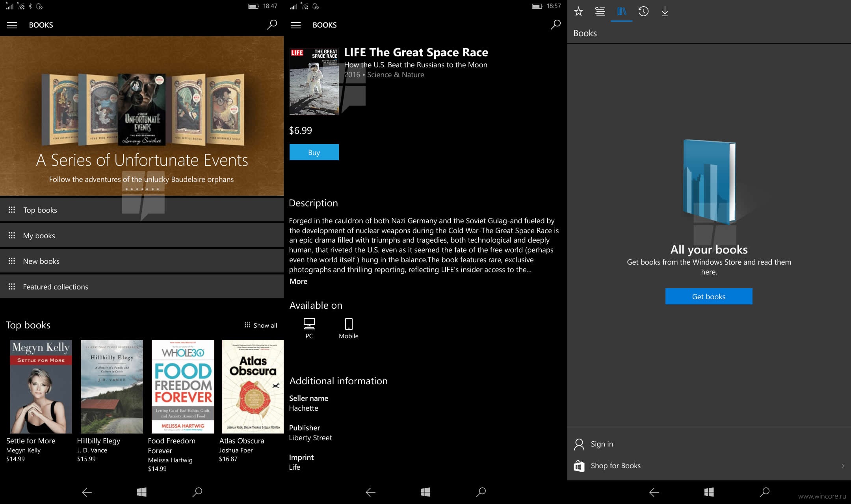Tap LIFE Great Space Race cover image
Screen dimensions: 851x504
pos(314,82)
